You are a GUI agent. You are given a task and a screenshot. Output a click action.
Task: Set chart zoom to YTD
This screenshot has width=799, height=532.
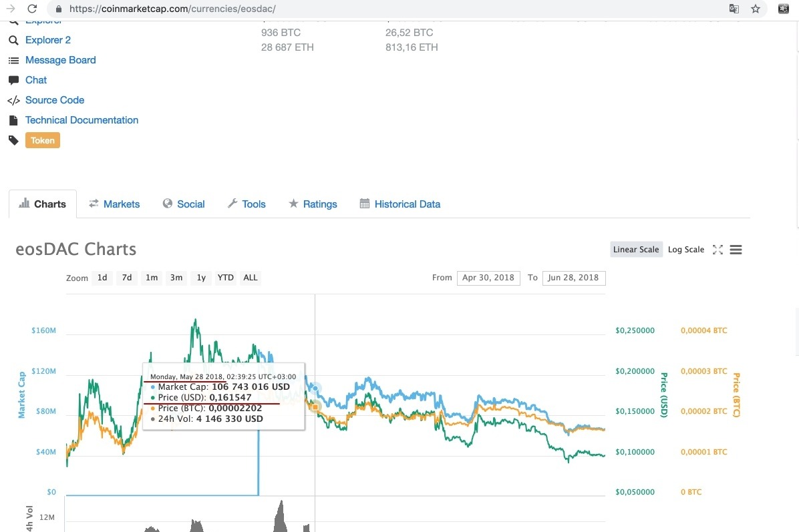[x=226, y=278]
